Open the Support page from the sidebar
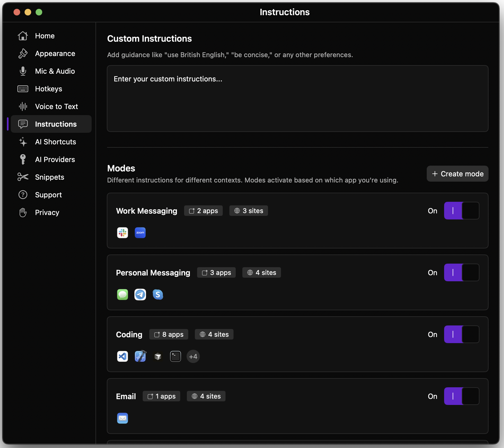 point(48,195)
